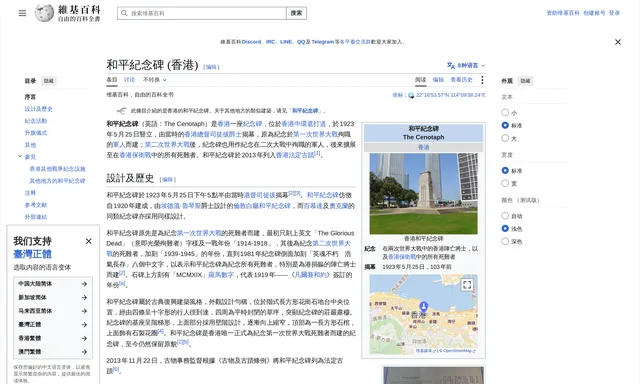Jump to 外部連結 in contents
Image resolution: width=640 pixels, height=384 pixels.
[x=36, y=217]
